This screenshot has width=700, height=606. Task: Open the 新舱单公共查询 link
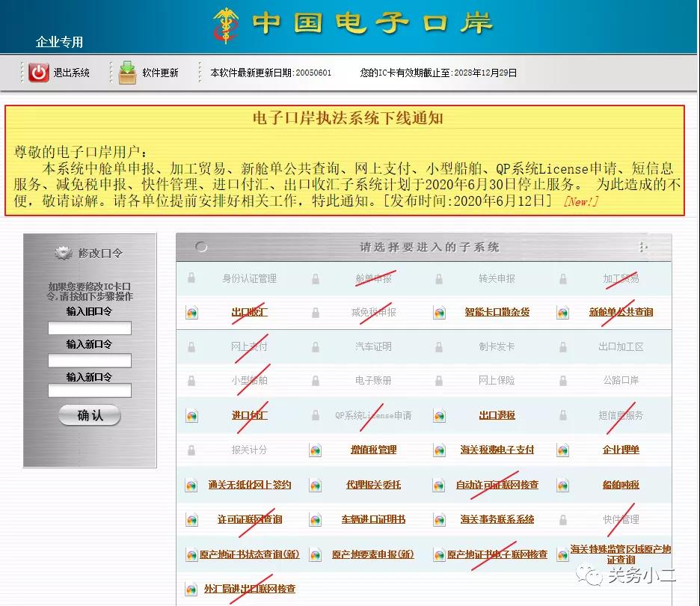[621, 312]
